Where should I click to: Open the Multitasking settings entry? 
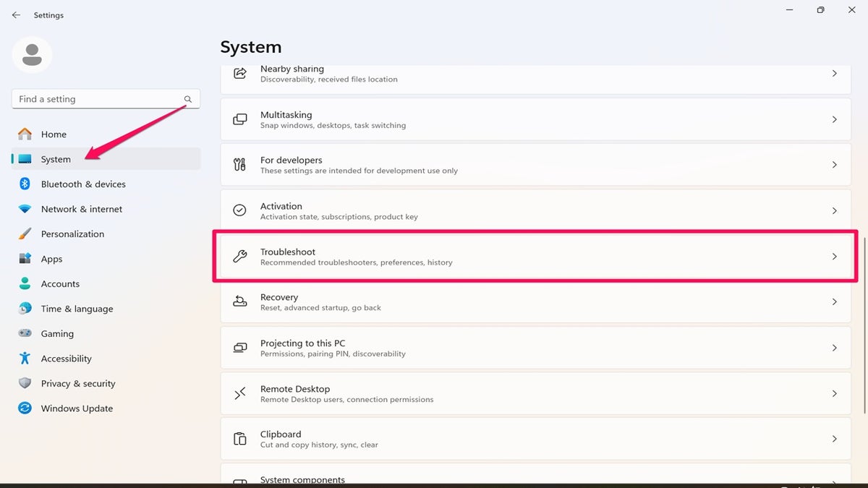coord(535,119)
